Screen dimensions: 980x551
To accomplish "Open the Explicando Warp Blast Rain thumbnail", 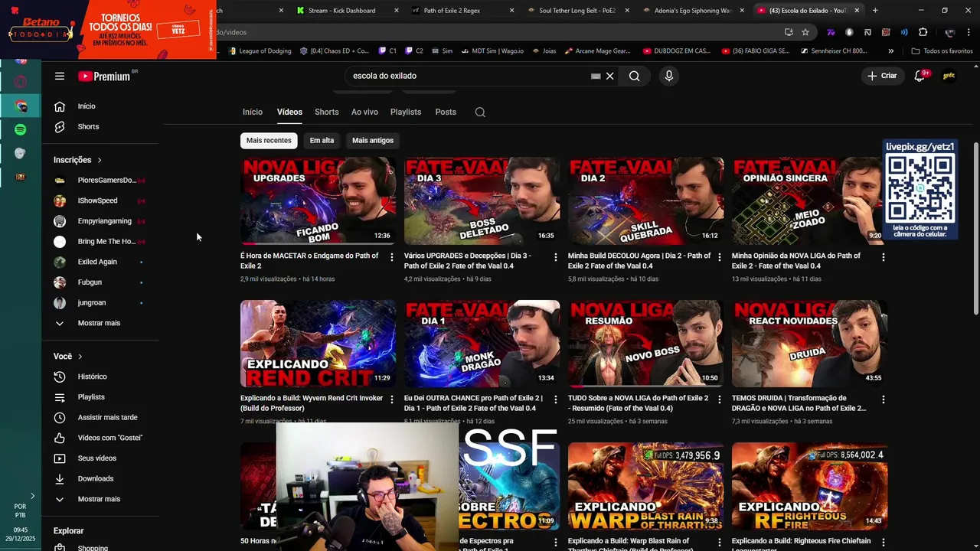I will pyautogui.click(x=645, y=487).
